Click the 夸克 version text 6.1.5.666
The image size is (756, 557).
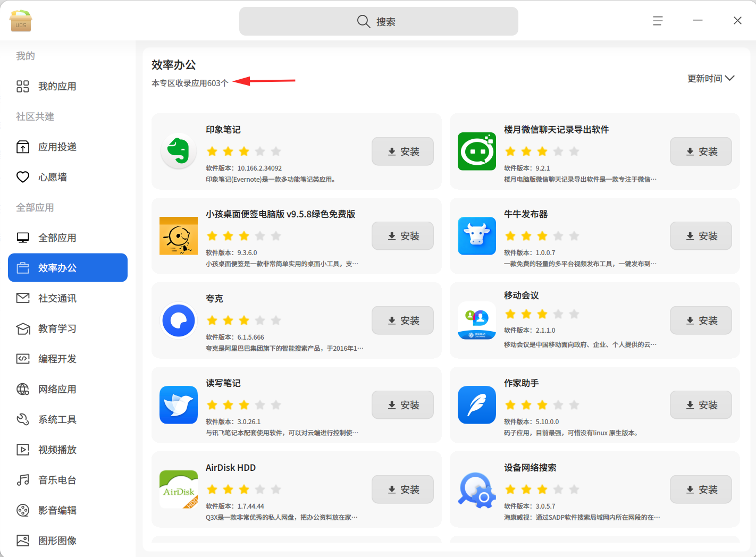pyautogui.click(x=251, y=337)
